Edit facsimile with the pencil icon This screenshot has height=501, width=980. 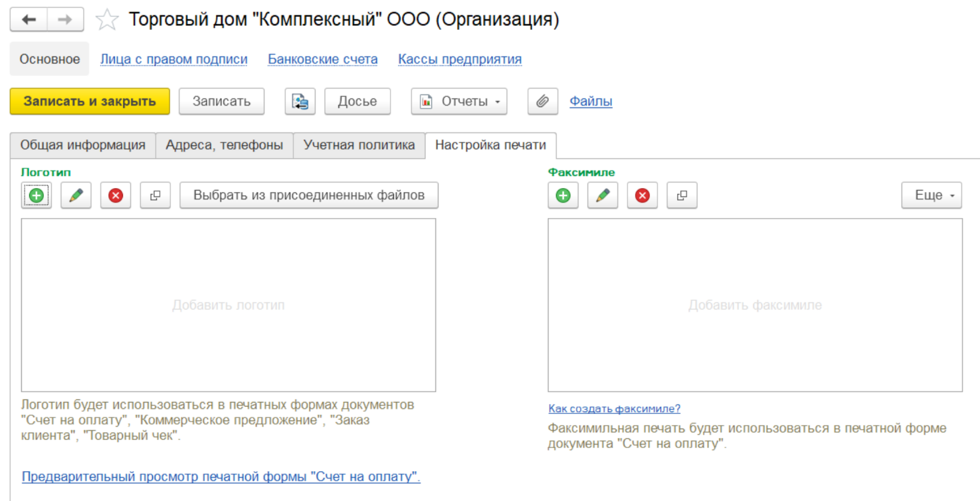603,195
